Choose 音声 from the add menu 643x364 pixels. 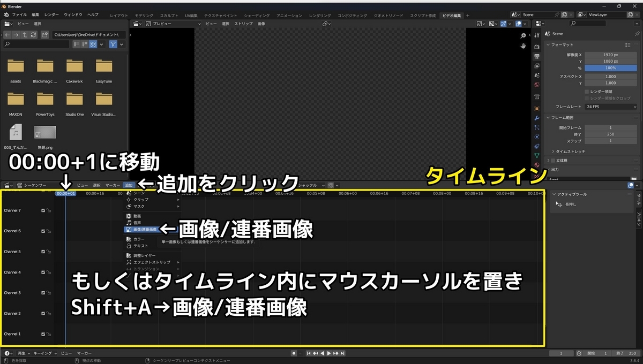[137, 223]
